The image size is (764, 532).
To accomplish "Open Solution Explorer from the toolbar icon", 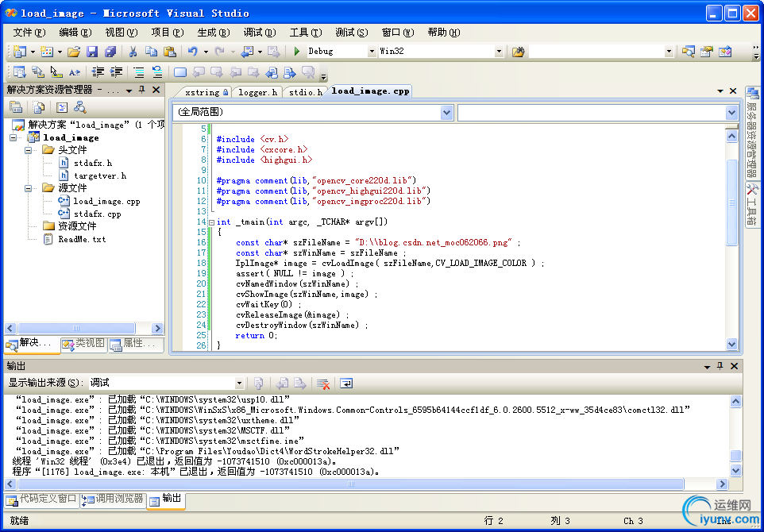I will [x=688, y=51].
